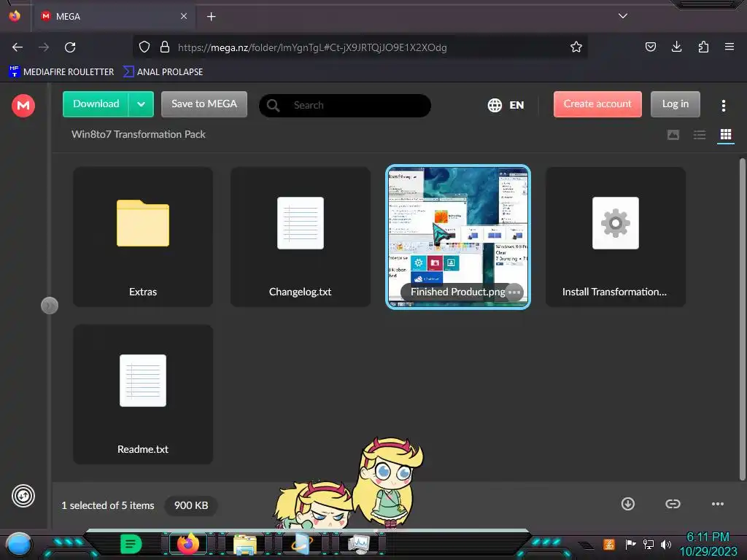Click the volume speaker tray icon
Image resolution: width=747 pixels, height=560 pixels.
(x=666, y=544)
